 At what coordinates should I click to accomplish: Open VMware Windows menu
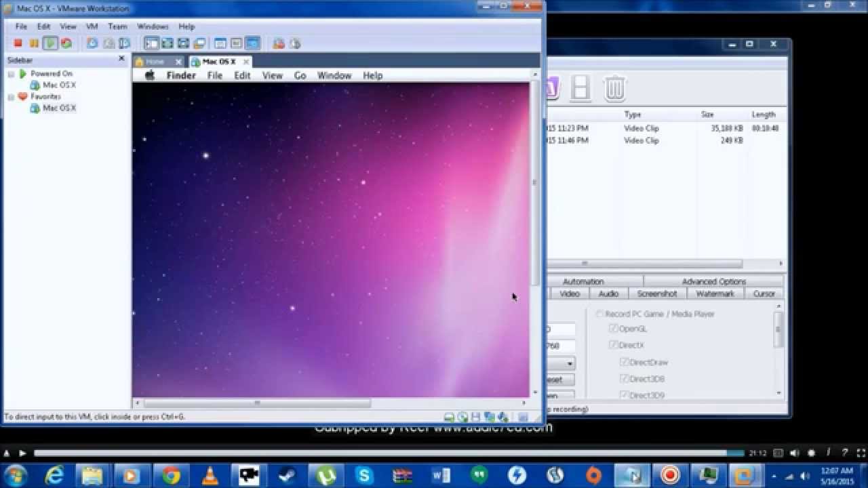point(153,26)
